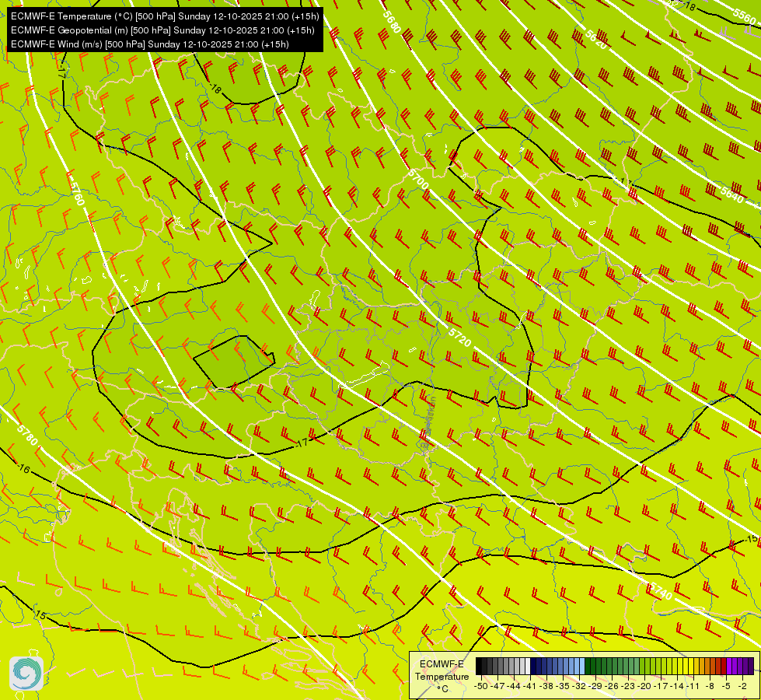Viewport: 761px width, 700px height.
Task: Select the ECMWF-E Geopotential title line
Action: [162, 30]
